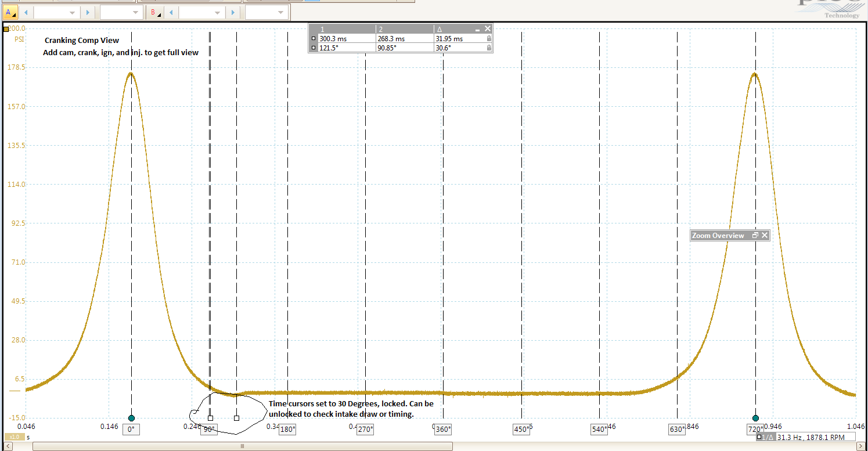This screenshot has height=451, width=868.
Task: Expand Channel B input range dropdown
Action: coord(201,12)
